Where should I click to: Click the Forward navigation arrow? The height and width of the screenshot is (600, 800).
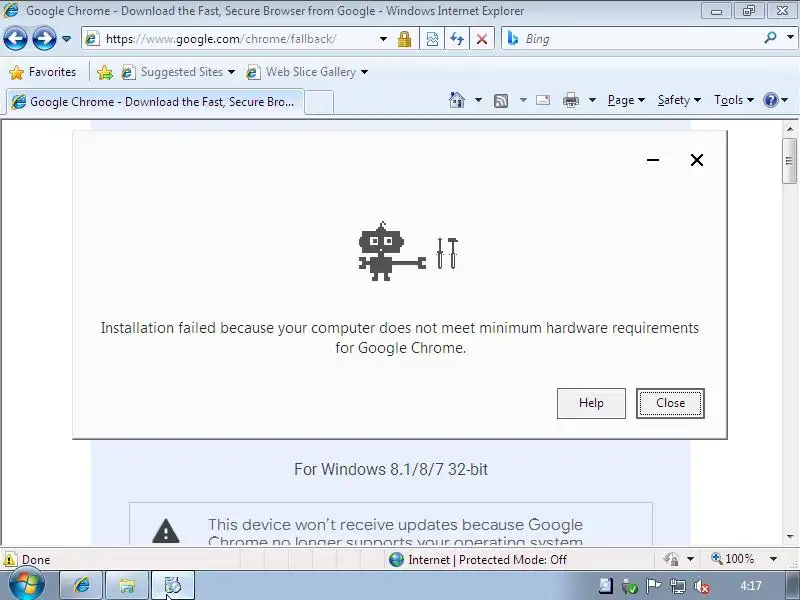click(44, 39)
